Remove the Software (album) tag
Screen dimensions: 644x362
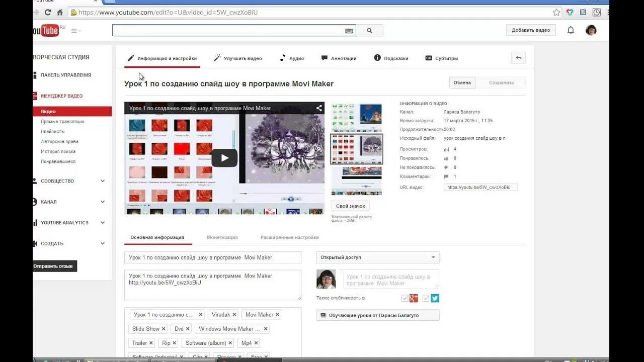pos(230,343)
